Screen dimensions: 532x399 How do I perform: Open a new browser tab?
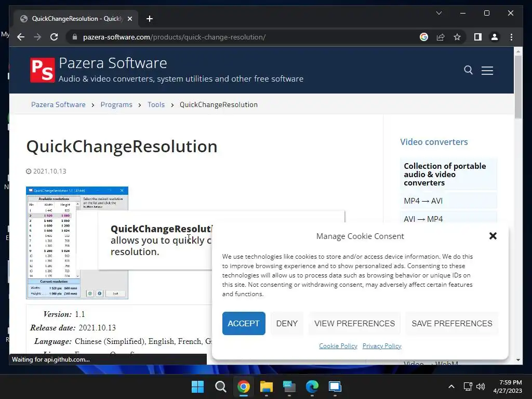click(150, 19)
